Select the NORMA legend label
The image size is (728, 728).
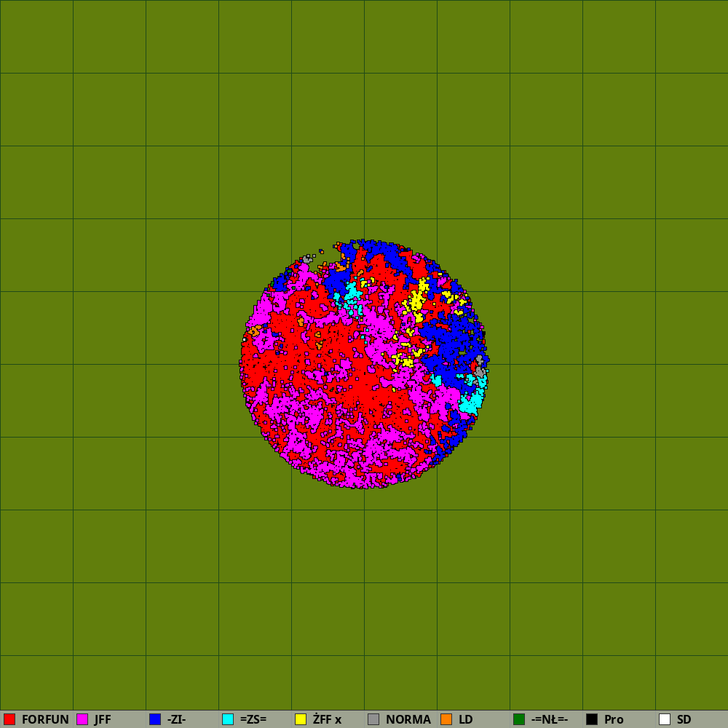pos(408,720)
